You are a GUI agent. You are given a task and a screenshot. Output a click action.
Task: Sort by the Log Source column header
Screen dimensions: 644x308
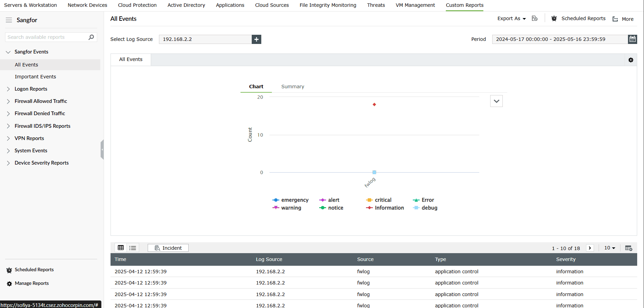coord(269,259)
